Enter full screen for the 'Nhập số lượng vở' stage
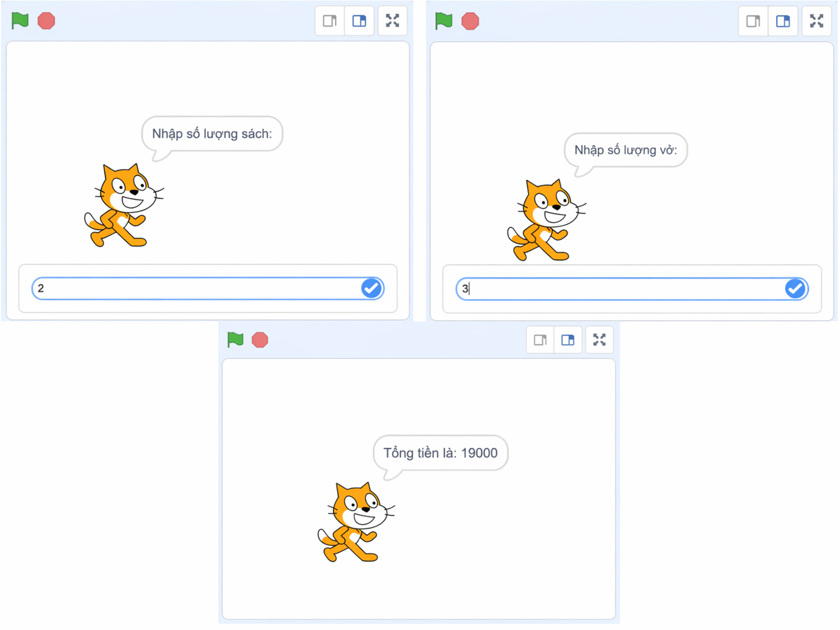The height and width of the screenshot is (630, 840). (817, 21)
